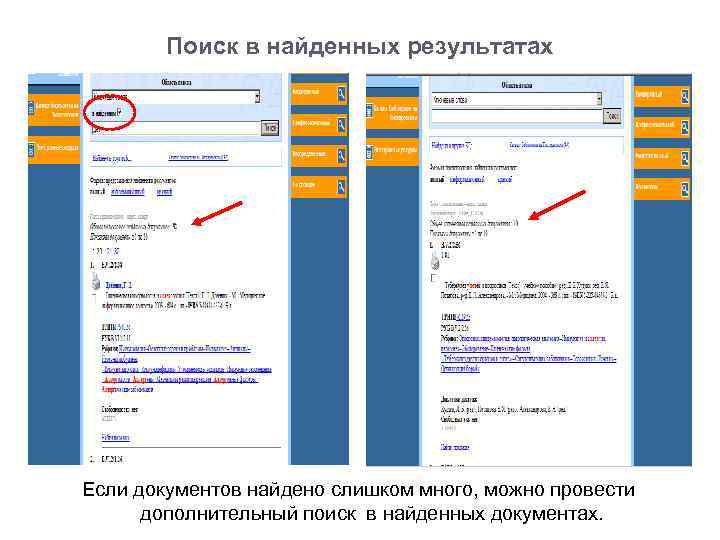Click top magnifier icon in left screenshot's right sidebar
The width and height of the screenshot is (720, 540).
pos(342,94)
